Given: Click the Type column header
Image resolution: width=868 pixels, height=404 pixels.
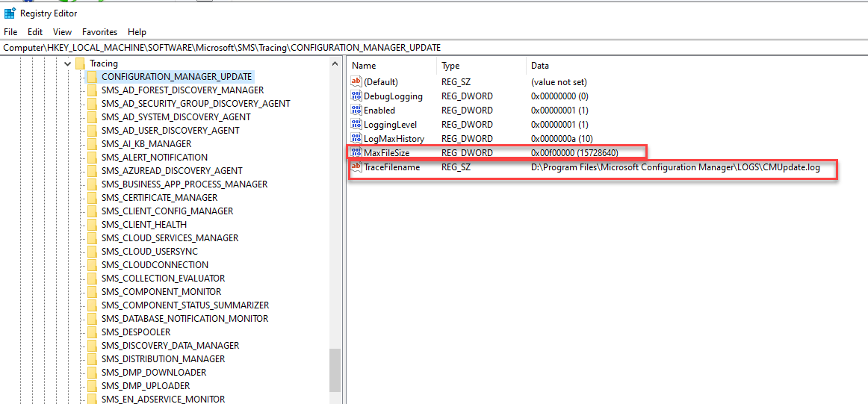Looking at the screenshot, I should tap(480, 65).
